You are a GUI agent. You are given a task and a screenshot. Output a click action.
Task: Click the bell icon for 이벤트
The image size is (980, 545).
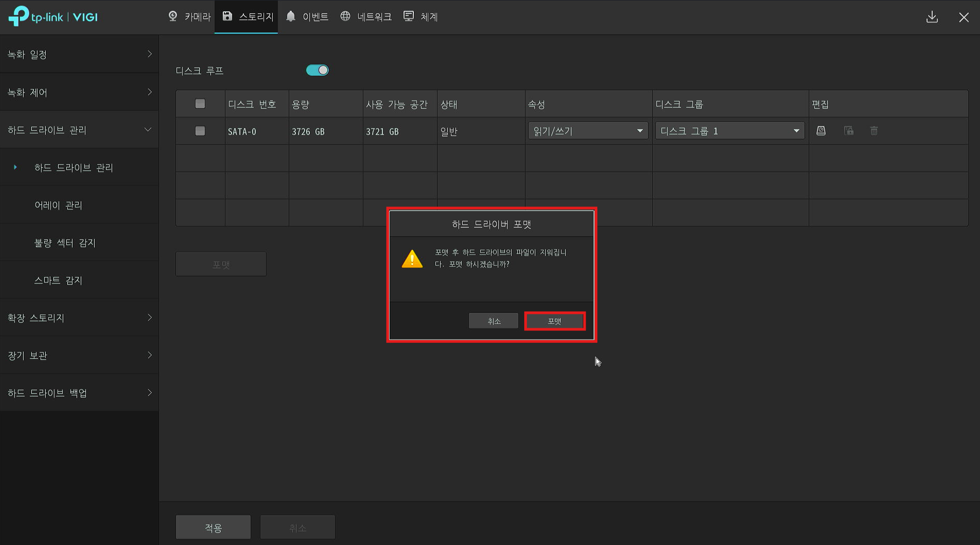(x=291, y=17)
